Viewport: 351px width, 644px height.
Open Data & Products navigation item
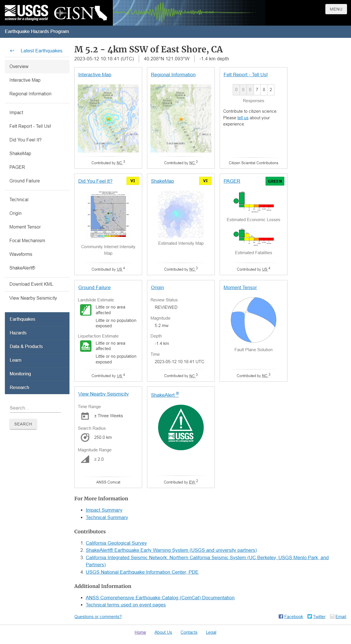[37, 346]
